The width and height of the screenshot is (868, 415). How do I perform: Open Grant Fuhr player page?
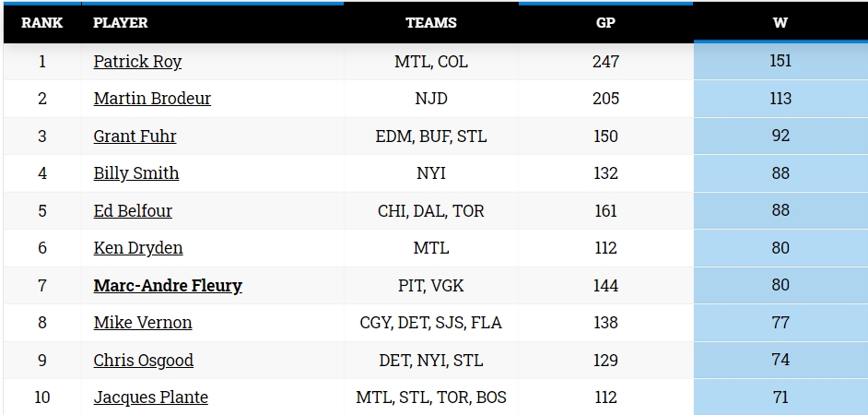(x=135, y=136)
